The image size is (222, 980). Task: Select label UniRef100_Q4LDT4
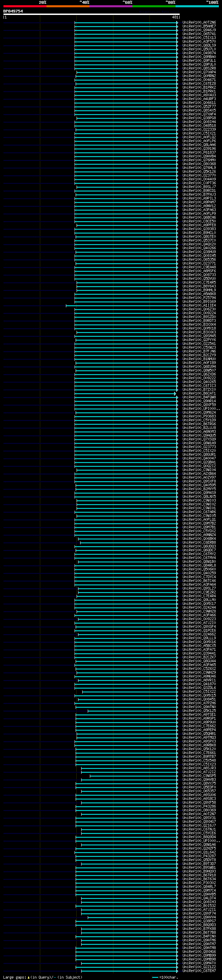tap(199, 898)
